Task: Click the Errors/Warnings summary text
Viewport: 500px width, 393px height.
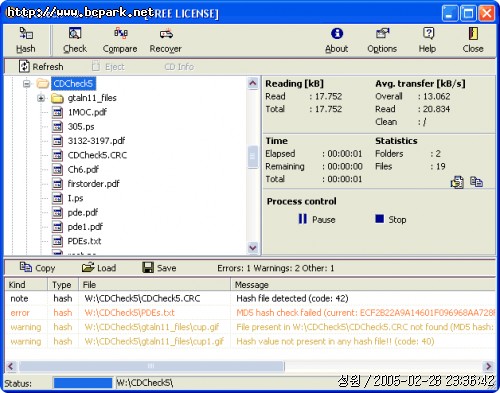Action: (x=276, y=268)
